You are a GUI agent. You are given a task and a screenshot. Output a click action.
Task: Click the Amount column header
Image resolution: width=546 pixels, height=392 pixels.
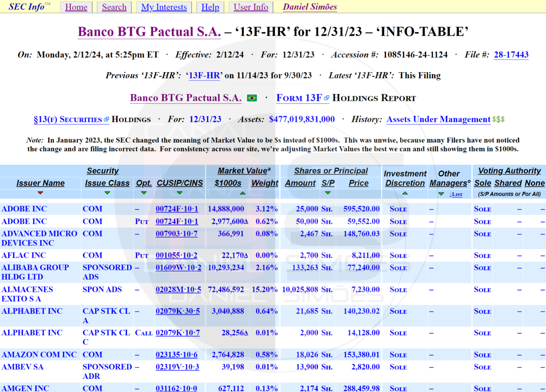(300, 183)
